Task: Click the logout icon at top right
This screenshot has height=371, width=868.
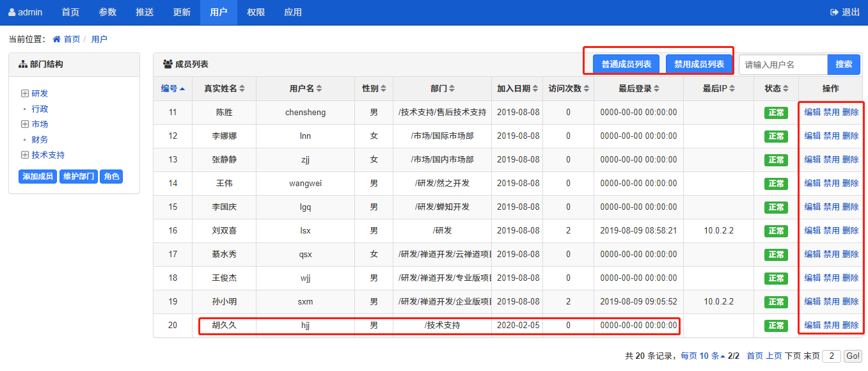Action: click(834, 12)
